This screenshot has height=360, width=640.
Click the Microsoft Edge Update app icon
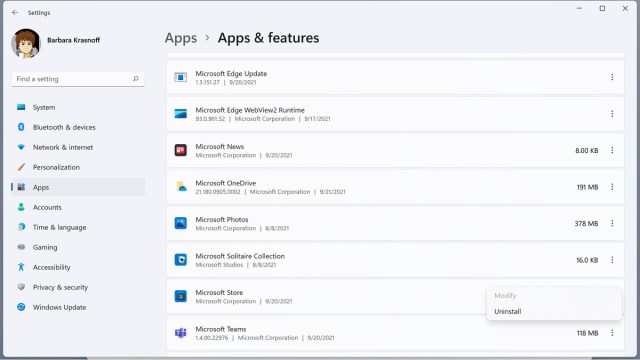181,77
